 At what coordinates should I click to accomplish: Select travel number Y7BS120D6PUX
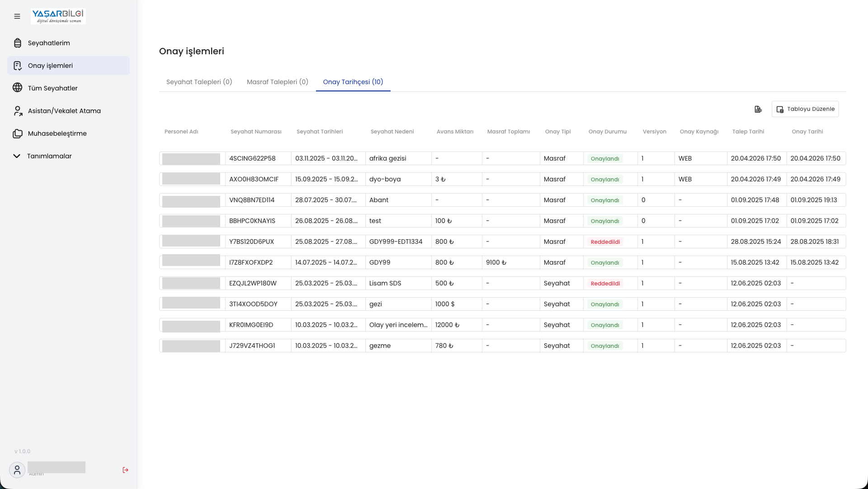coord(251,242)
